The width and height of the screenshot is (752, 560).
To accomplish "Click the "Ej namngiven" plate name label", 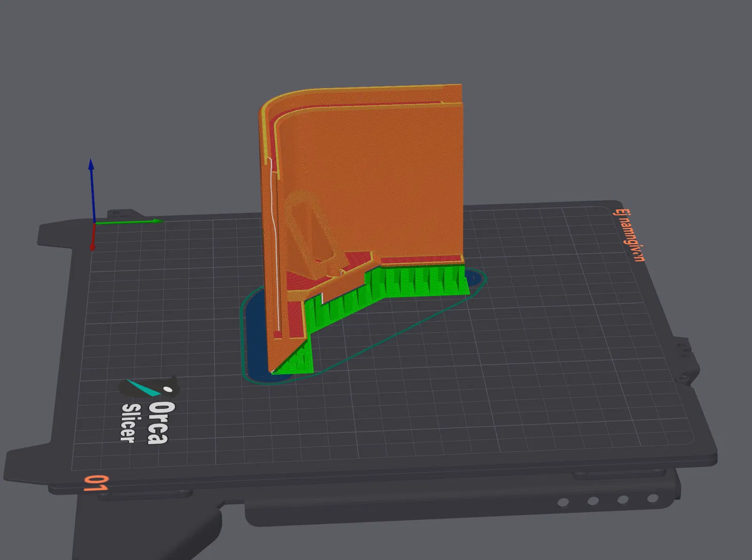I will point(629,235).
